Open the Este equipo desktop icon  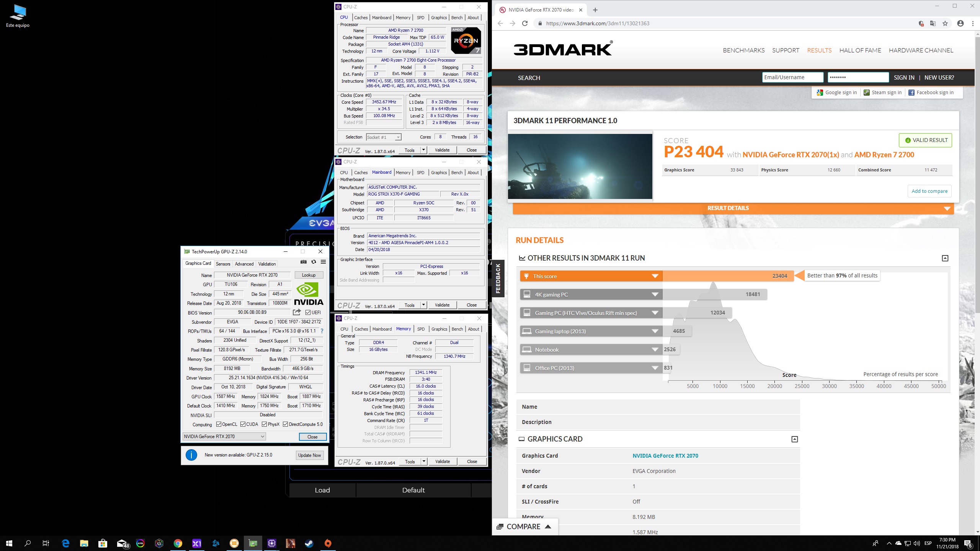coord(18,16)
